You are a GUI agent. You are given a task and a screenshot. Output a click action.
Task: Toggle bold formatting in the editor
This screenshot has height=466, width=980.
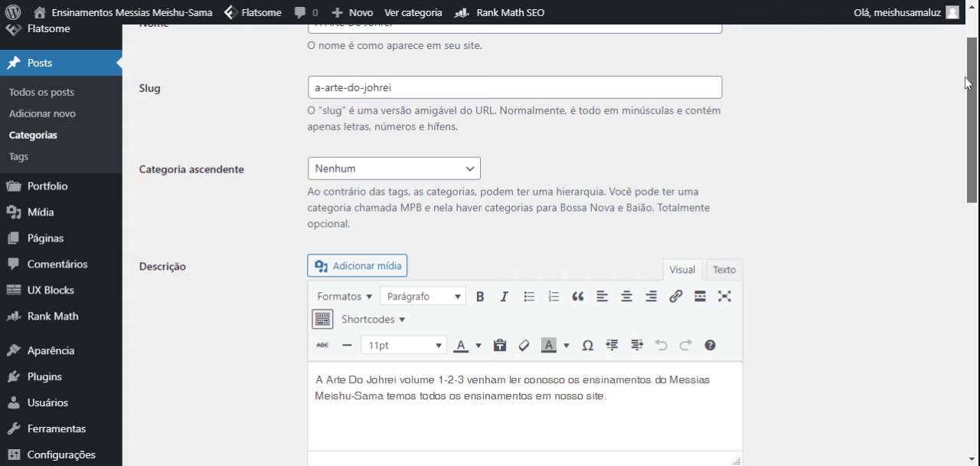[480, 297]
